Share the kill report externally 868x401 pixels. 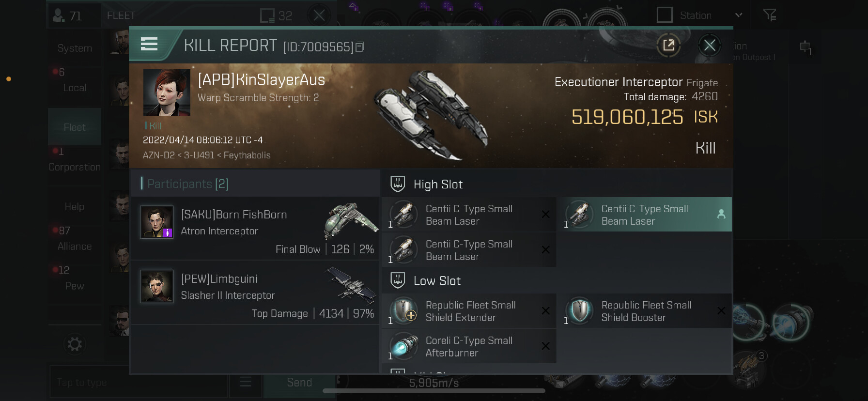(668, 46)
